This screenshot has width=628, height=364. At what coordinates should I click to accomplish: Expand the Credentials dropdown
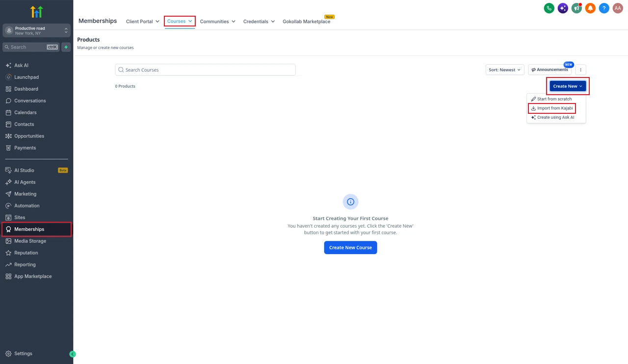259,22
